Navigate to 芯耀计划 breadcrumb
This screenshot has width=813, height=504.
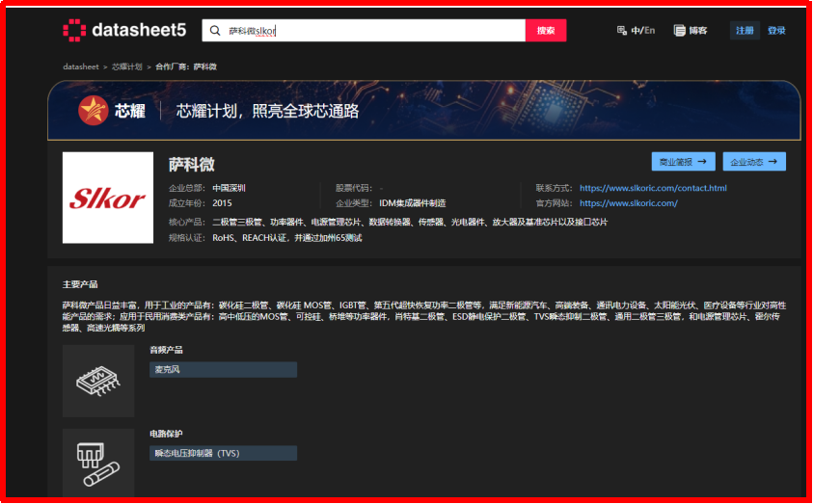(127, 66)
